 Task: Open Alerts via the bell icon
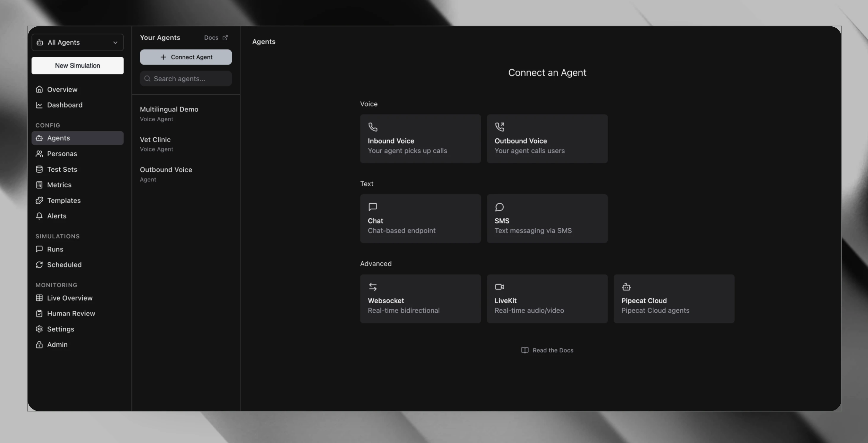coord(39,216)
